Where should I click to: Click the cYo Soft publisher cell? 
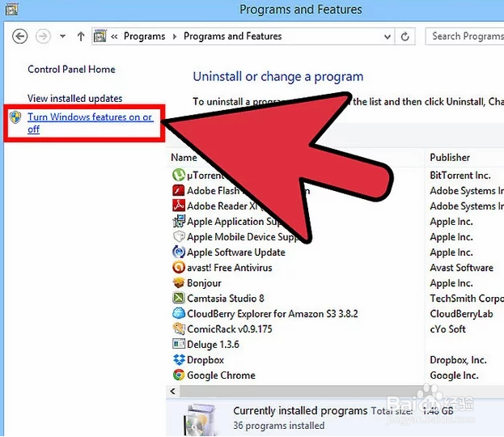coord(447,329)
